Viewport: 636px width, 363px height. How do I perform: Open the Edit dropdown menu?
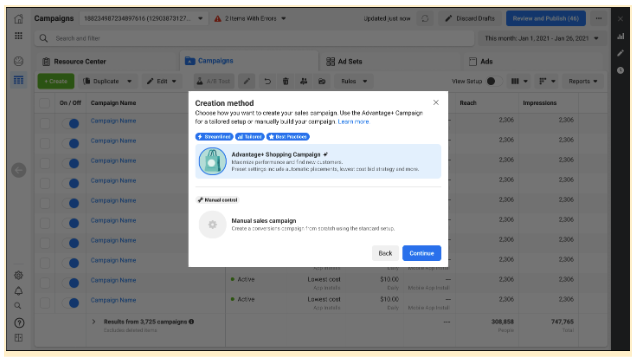coord(161,81)
